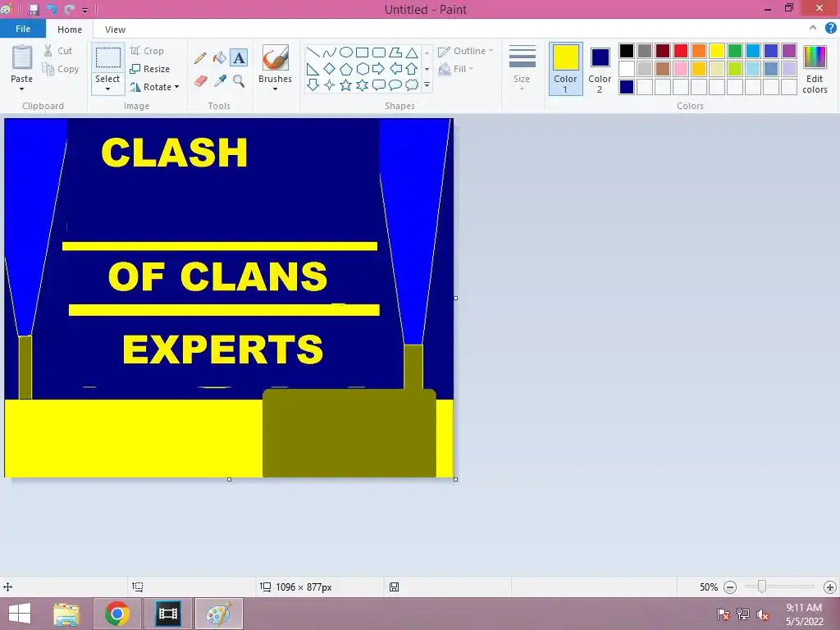This screenshot has height=630, width=840.
Task: Open the File menu
Action: pyautogui.click(x=23, y=29)
